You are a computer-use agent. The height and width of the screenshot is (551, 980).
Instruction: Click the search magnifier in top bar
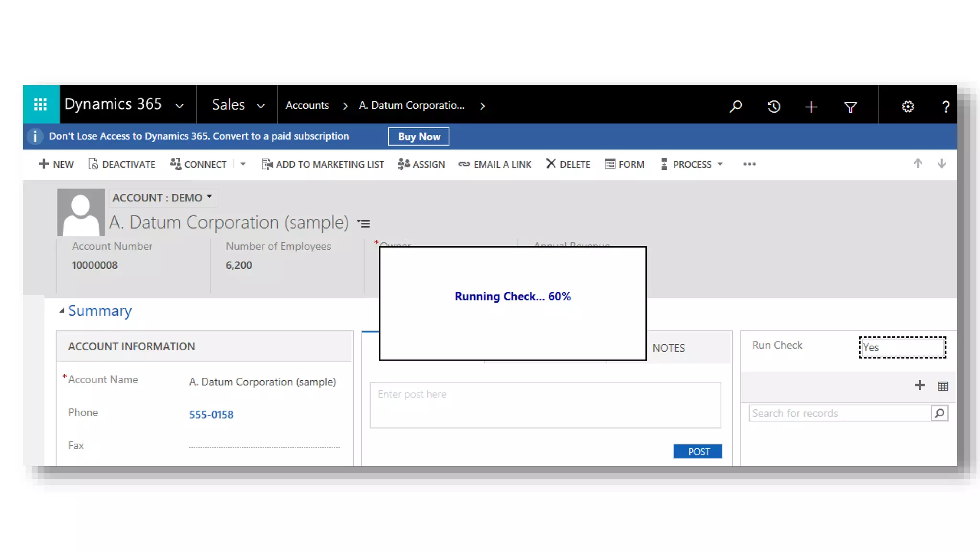click(735, 106)
